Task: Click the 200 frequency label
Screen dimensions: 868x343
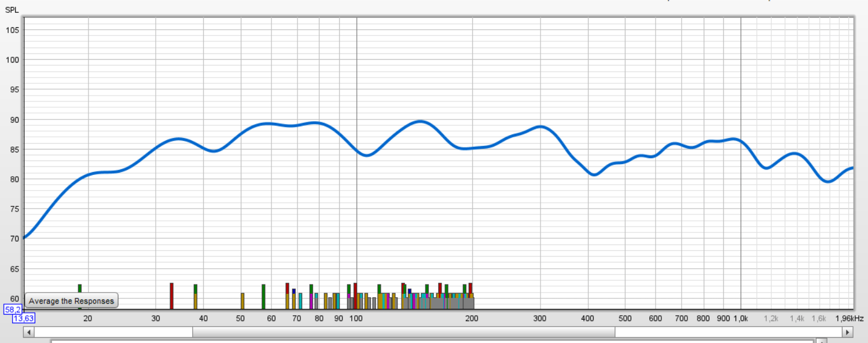Action: [472, 318]
